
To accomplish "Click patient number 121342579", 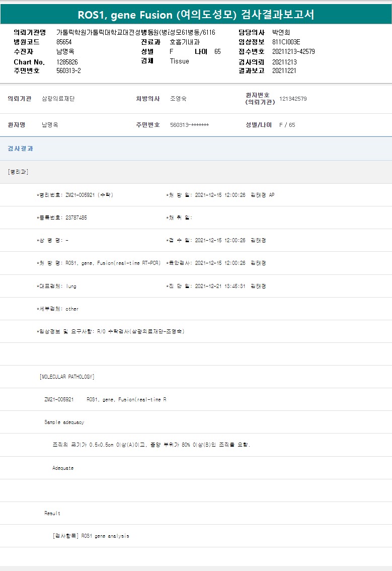I will (x=293, y=99).
